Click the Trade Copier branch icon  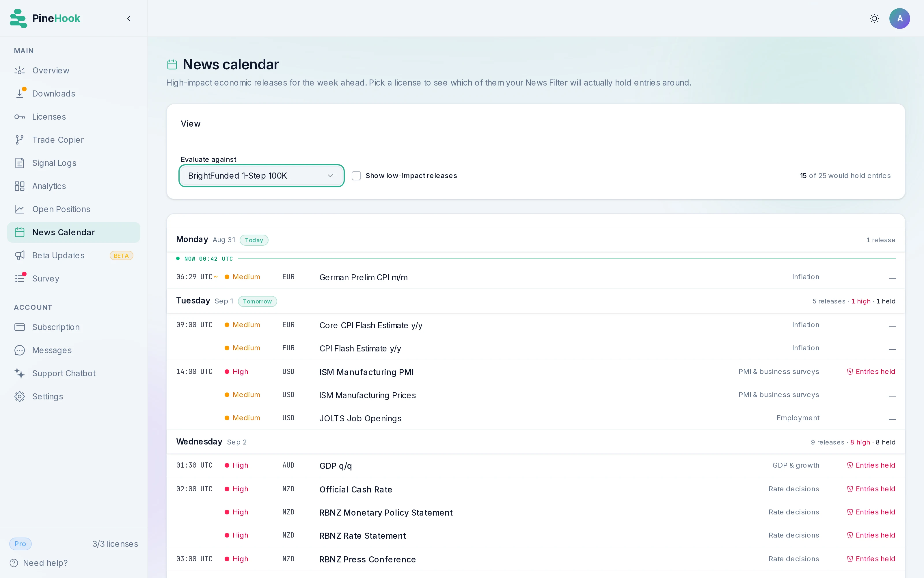point(19,140)
